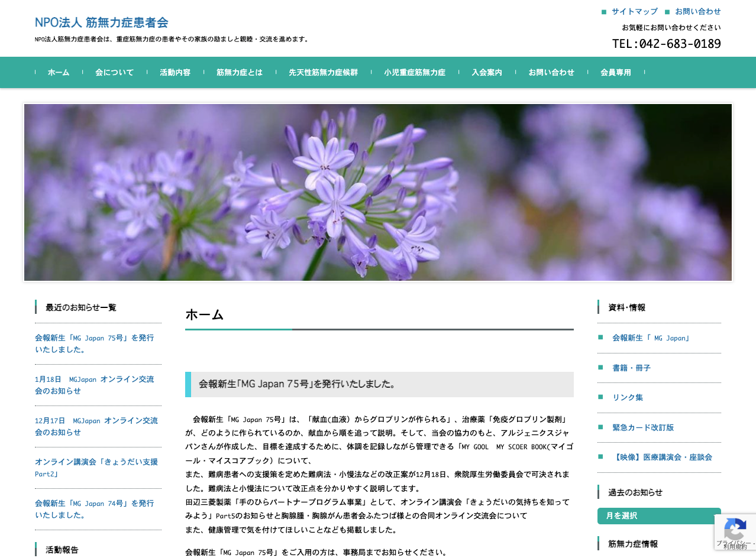Open the 活動内容 navigation menu
The width and height of the screenshot is (756, 558).
[175, 72]
